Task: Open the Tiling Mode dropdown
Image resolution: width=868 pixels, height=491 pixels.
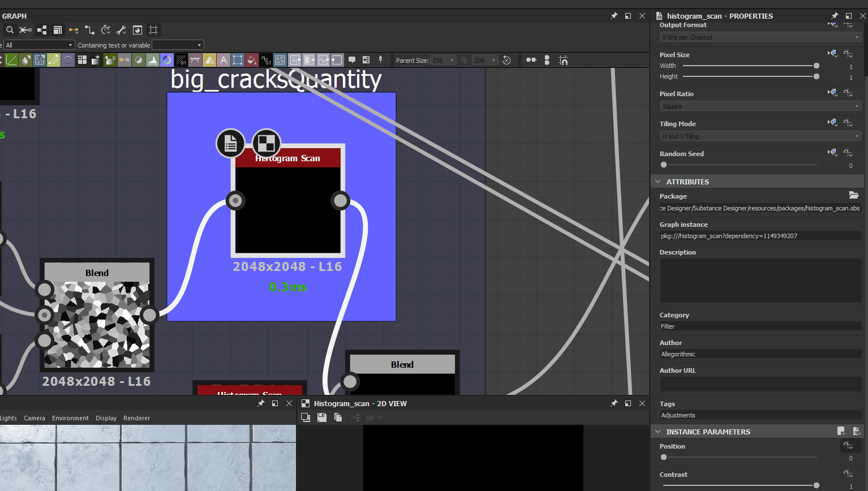Action: (760, 136)
